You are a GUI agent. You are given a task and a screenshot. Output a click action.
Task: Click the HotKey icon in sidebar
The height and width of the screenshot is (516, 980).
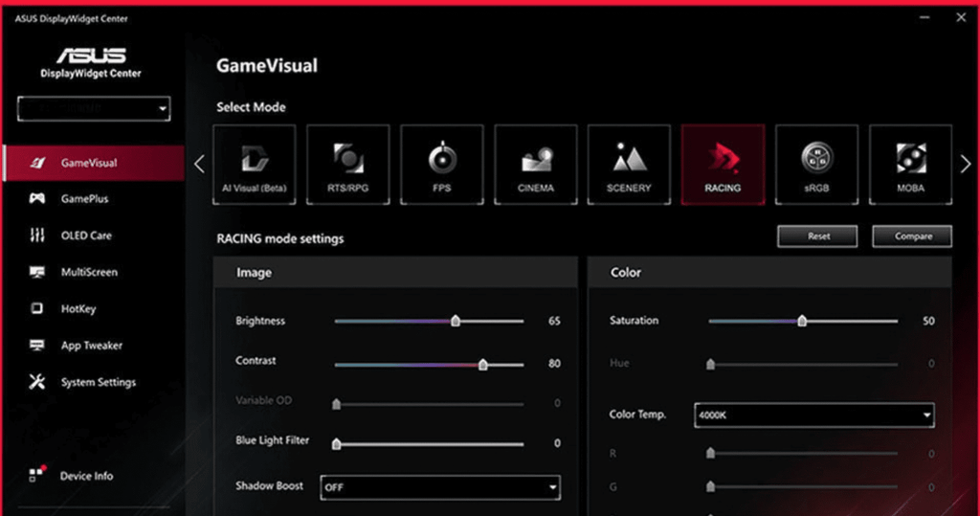point(37,308)
